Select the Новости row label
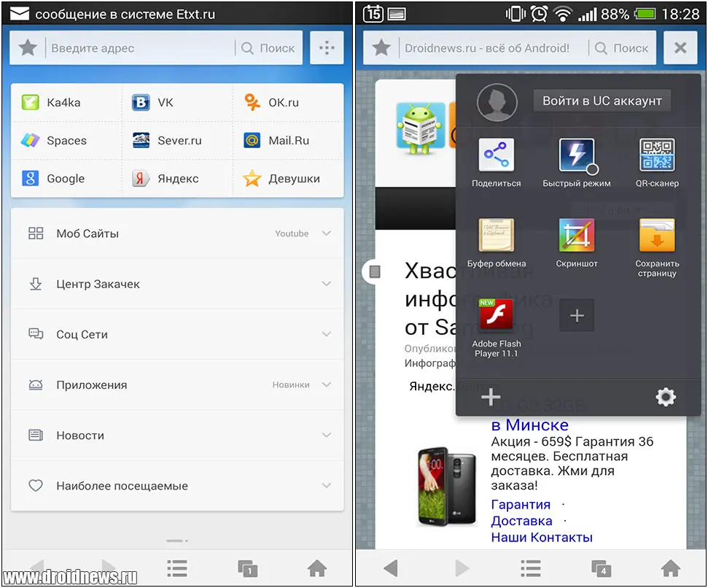The image size is (708, 588). tap(80, 436)
